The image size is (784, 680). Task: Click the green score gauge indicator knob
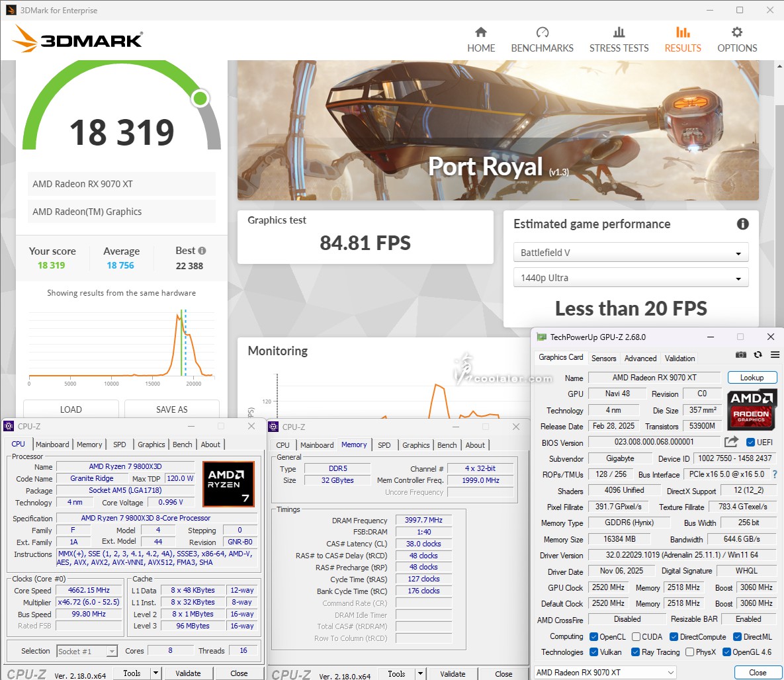pos(200,98)
